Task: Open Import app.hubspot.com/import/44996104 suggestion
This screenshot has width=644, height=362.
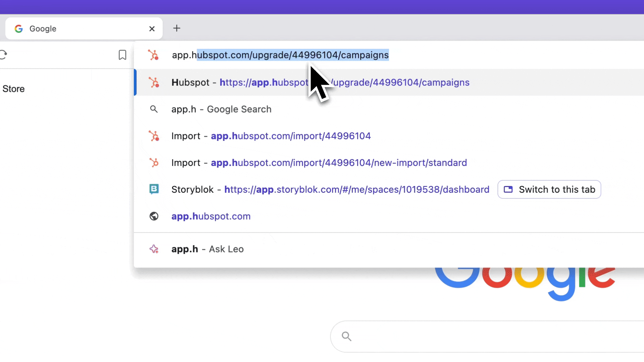Action: (x=389, y=136)
